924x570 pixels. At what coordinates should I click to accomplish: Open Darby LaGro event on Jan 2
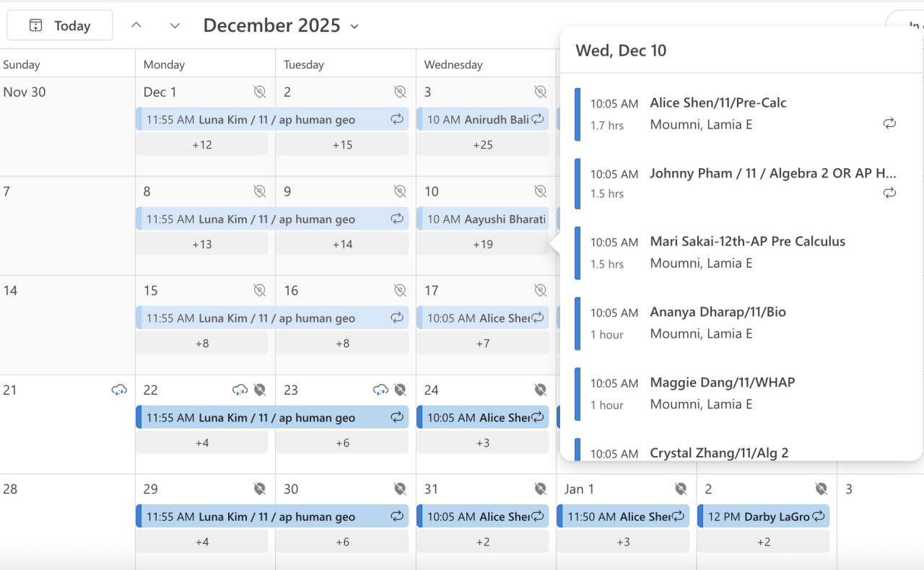[758, 517]
